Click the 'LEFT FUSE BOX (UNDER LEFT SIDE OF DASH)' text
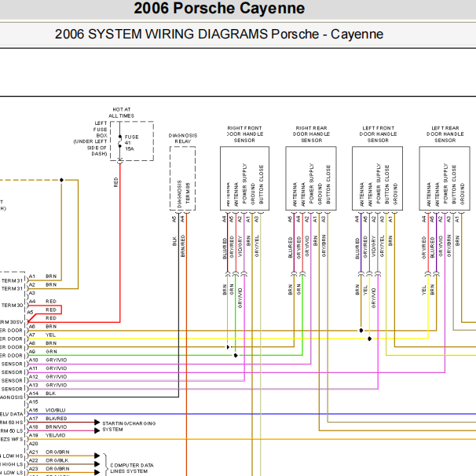Viewport: 476px width, 476px height. coord(90,138)
